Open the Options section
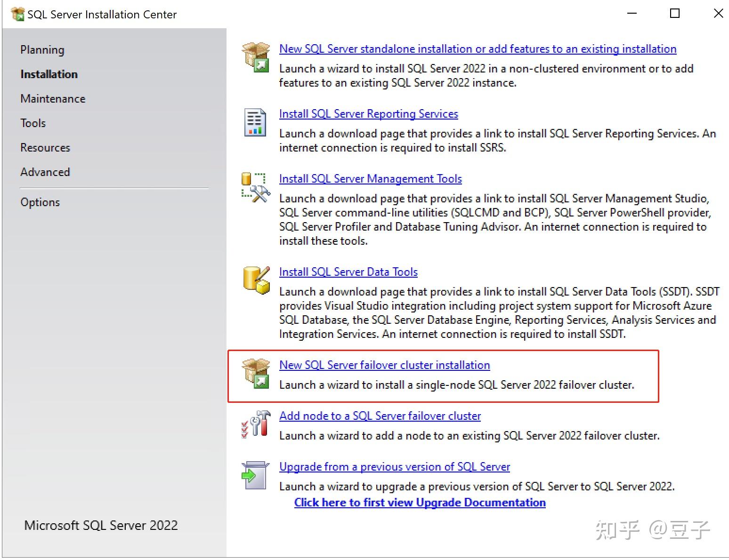The image size is (729, 560). 40,202
